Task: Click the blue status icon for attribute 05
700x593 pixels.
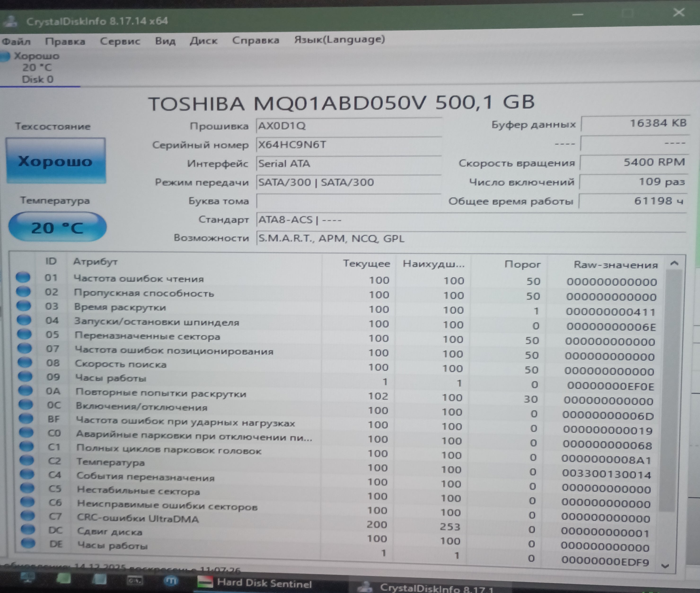Action: (24, 334)
